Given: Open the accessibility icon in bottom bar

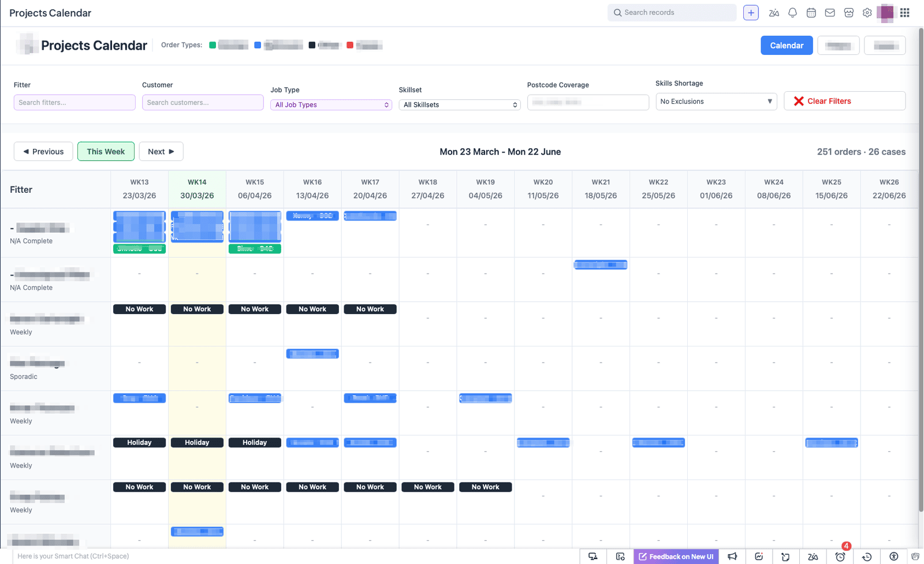Looking at the screenshot, I should [x=894, y=556].
